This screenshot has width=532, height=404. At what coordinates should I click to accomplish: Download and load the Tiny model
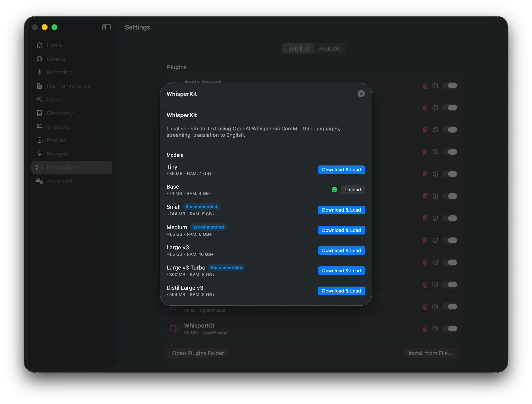tap(341, 170)
